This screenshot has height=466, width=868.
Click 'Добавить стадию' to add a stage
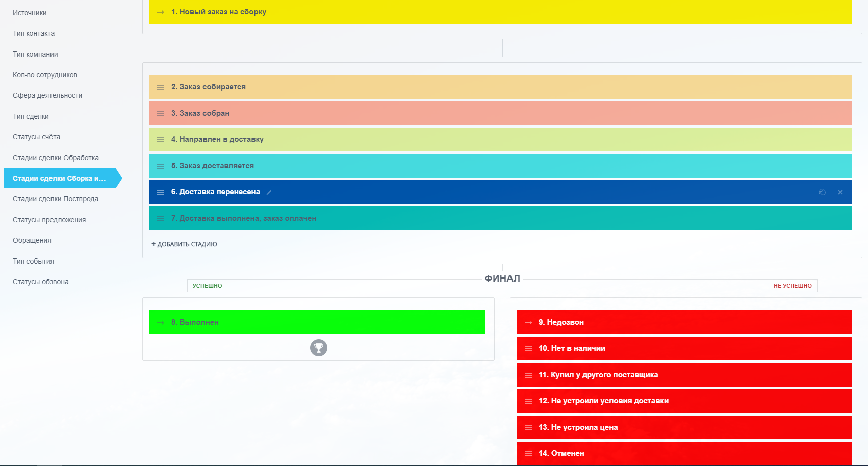[x=184, y=244]
